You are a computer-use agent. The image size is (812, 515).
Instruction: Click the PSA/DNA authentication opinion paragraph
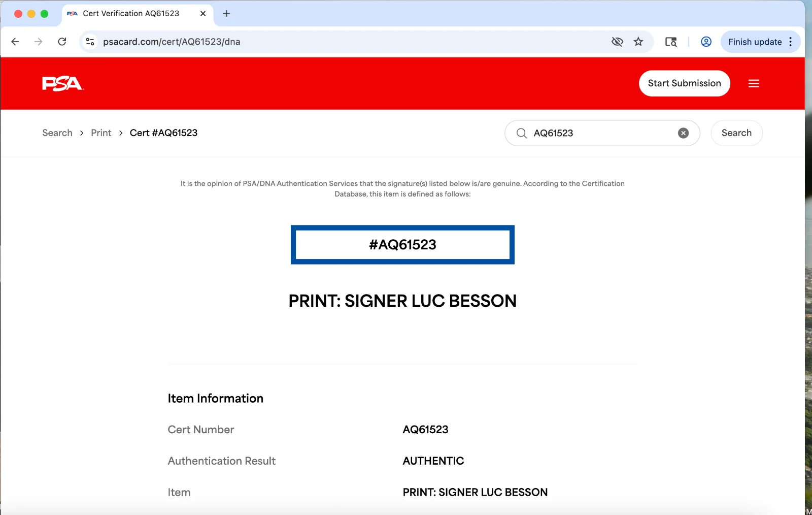tap(402, 189)
